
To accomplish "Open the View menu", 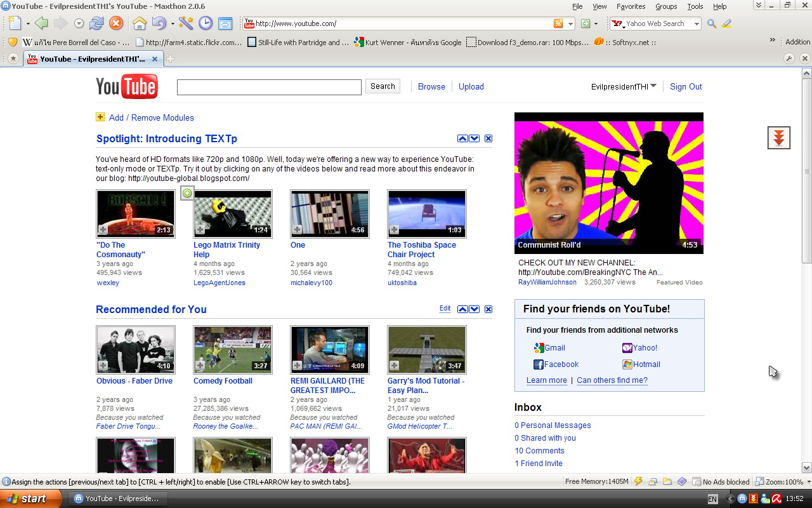I will [x=599, y=6].
